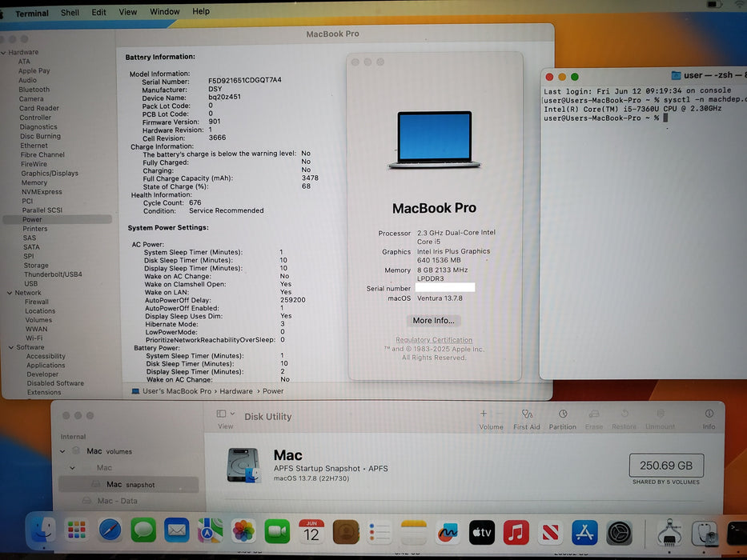Launch Apple TV from the Dock

tap(482, 532)
